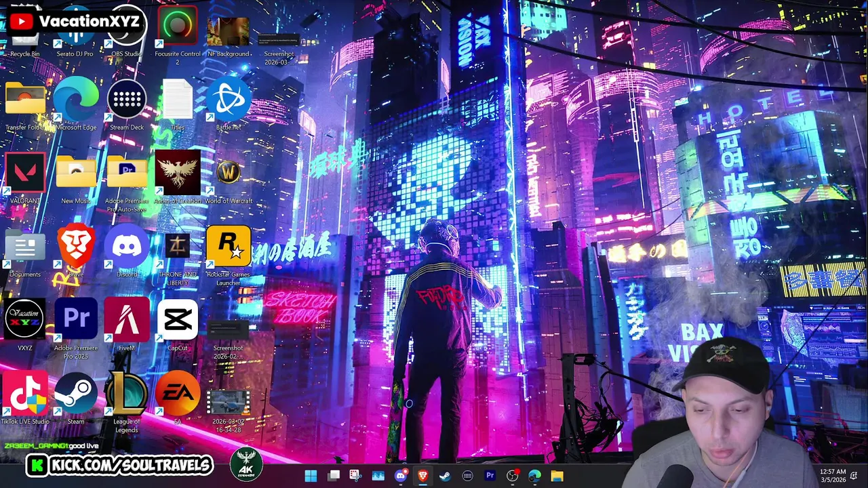Screen dimensions: 868x488
Task: Launch Microsoft Edge from the desktop
Action: tap(76, 104)
